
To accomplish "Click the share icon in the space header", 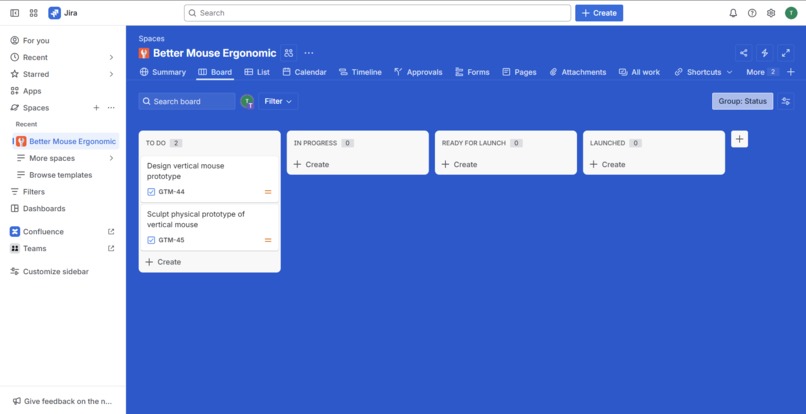I will coord(743,52).
